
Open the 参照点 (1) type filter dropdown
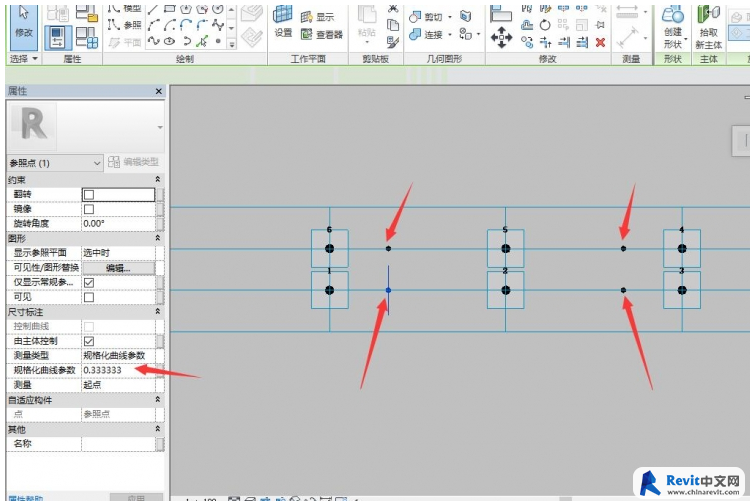click(x=55, y=163)
